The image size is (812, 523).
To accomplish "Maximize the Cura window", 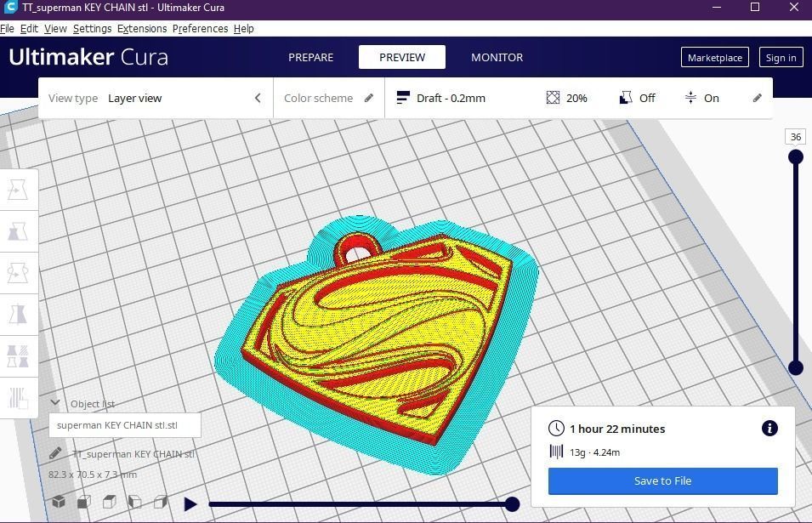I will pos(755,8).
